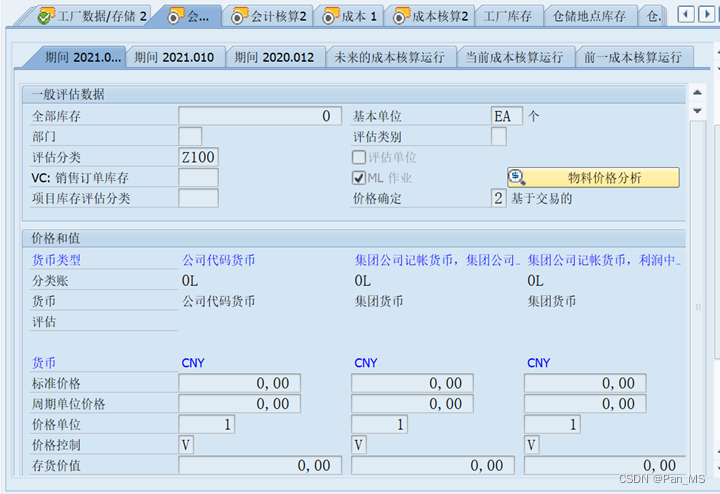Click the 物料价格分析 button
This screenshot has width=720, height=494.
point(593,178)
